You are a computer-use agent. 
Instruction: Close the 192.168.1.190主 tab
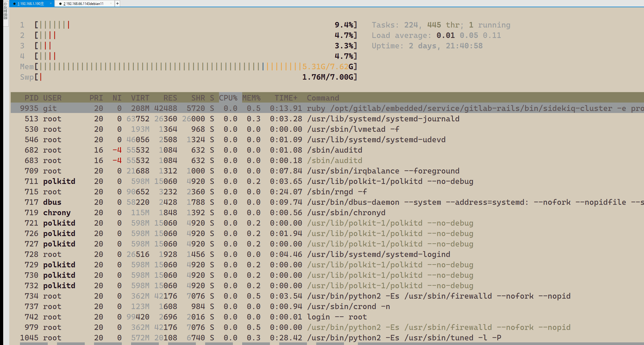[51, 3]
